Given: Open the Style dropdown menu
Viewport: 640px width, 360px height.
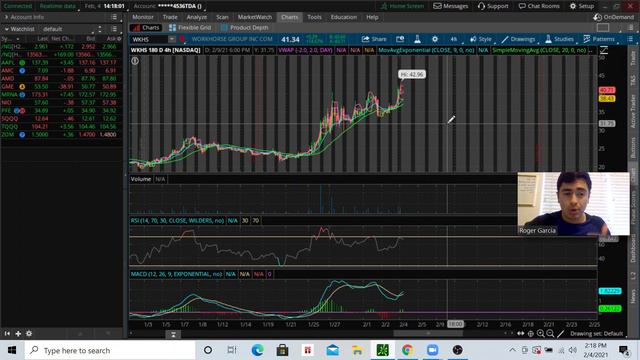Looking at the screenshot, I should (481, 39).
